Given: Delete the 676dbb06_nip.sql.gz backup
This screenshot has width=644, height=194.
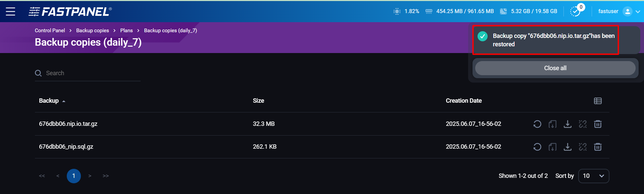Looking at the screenshot, I should 598,147.
